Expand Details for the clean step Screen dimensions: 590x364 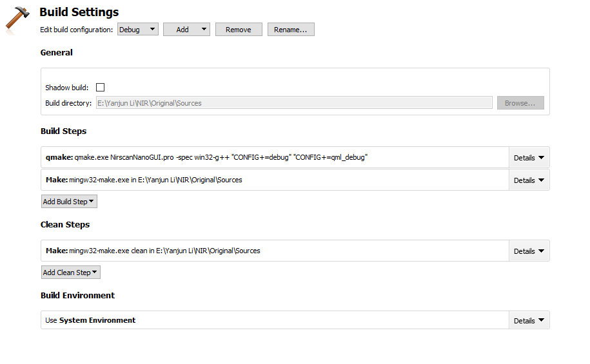[x=529, y=251]
